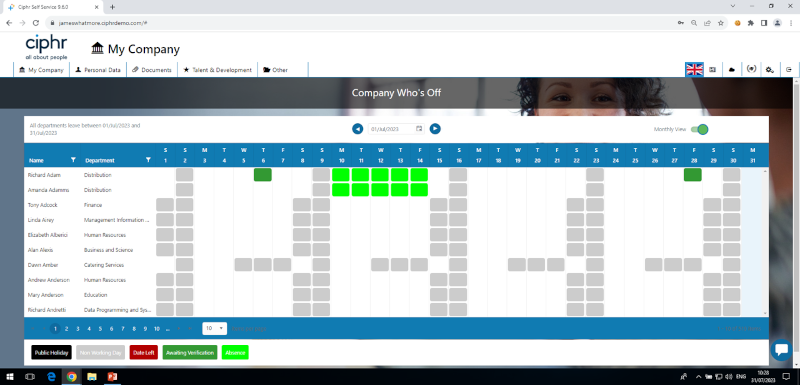Click the name Richard Andretti
This screenshot has height=385, width=800.
pyautogui.click(x=47, y=310)
